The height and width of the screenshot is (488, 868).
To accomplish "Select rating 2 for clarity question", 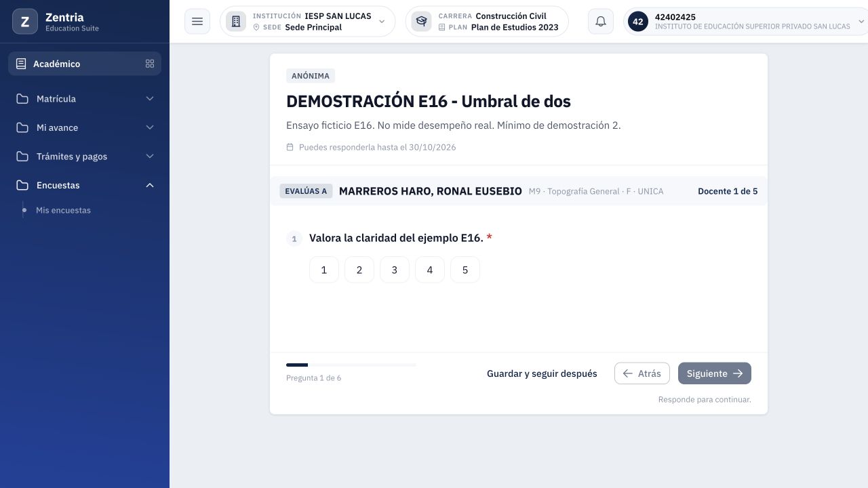I will click(359, 270).
